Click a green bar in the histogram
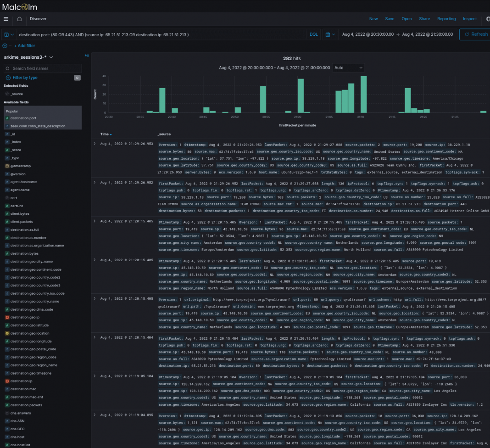The width and height of the screenshot is (490, 448). tap(301, 96)
